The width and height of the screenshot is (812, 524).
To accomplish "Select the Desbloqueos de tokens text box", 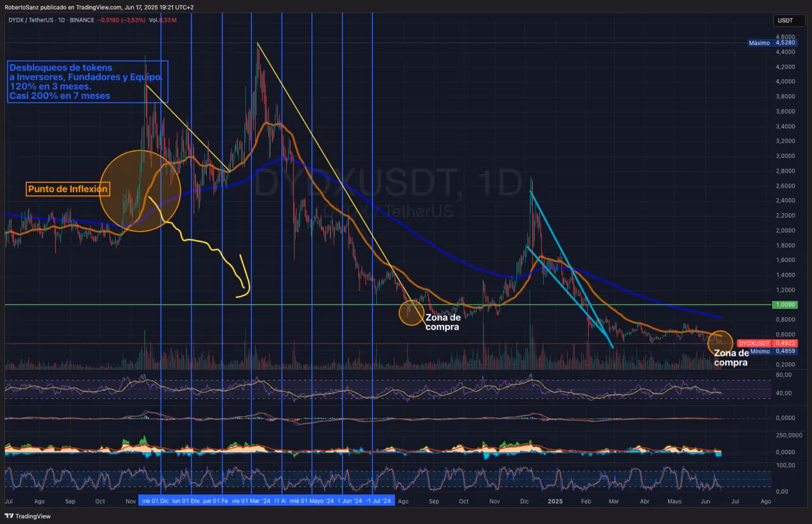I will [88, 82].
